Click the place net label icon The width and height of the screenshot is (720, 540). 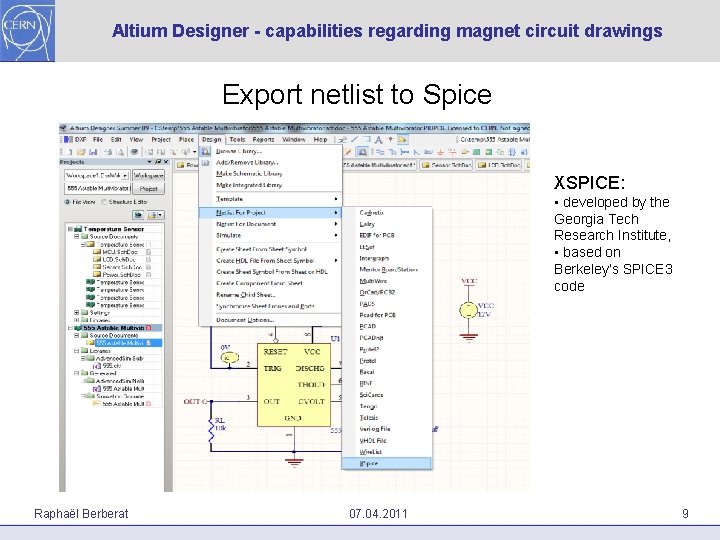coord(428,152)
